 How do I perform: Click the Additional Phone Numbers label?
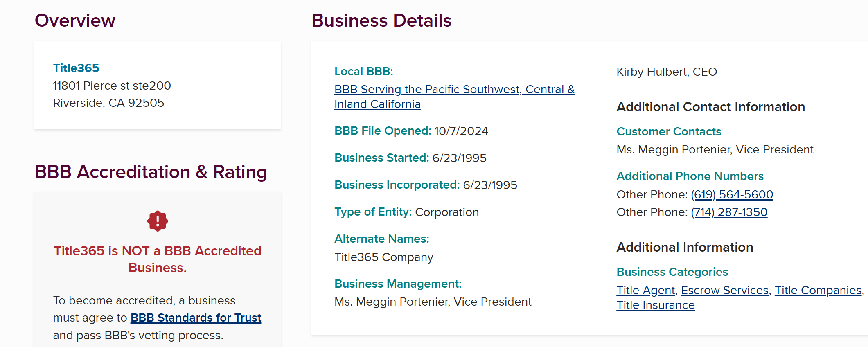(690, 176)
